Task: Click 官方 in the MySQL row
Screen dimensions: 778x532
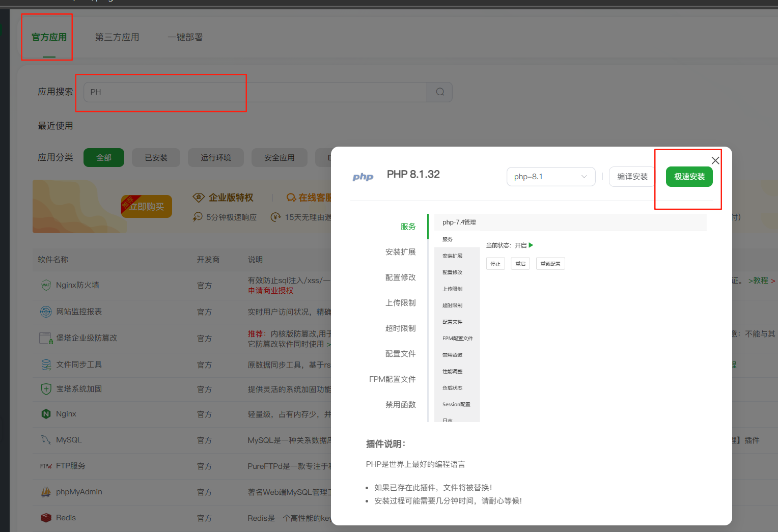Action: click(204, 440)
